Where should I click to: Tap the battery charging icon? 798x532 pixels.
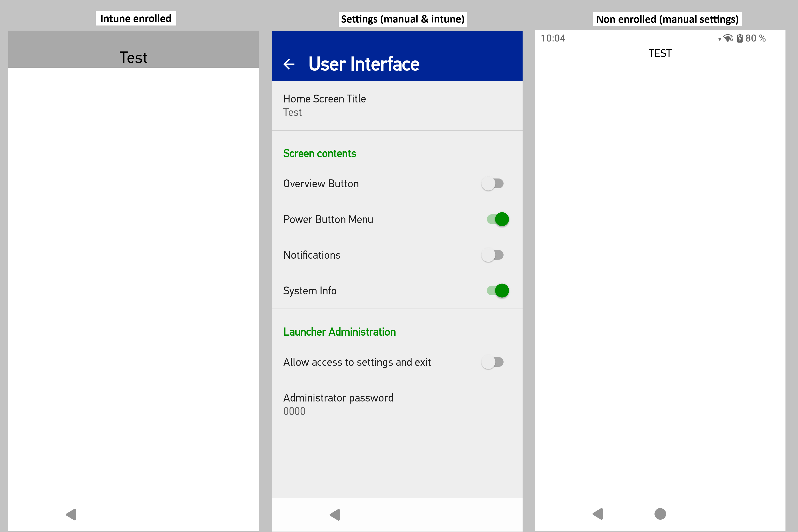tap(740, 38)
